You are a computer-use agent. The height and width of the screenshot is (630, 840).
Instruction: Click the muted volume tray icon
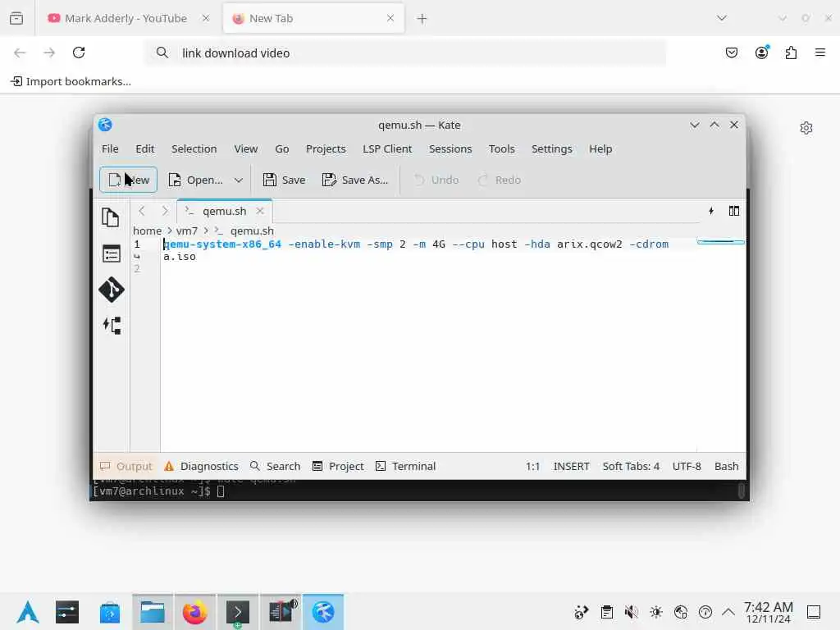[631, 612]
